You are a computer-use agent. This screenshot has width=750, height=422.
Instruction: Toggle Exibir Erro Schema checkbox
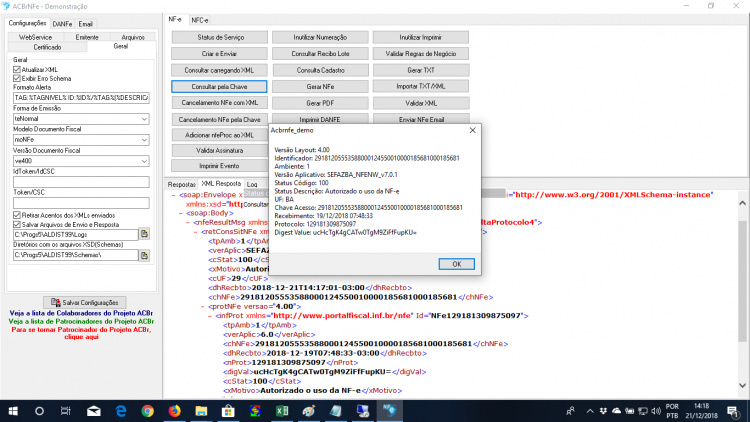17,78
